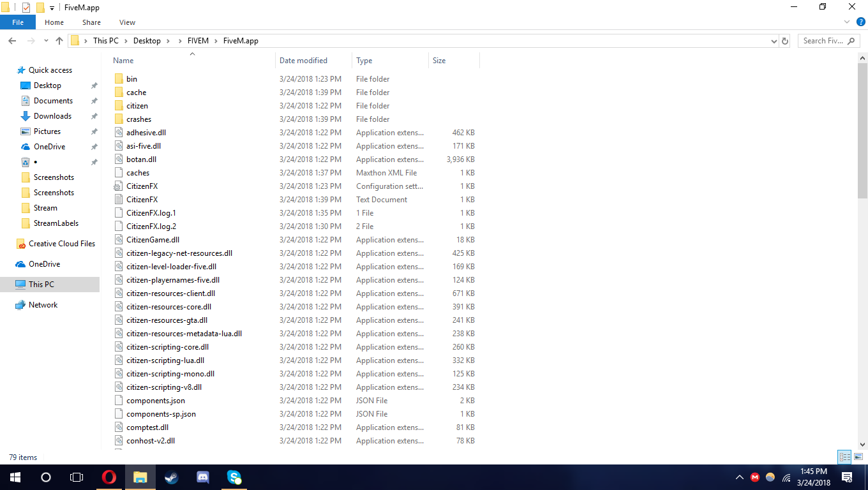Click the search magnifier icon
The image size is (868, 490).
(851, 41)
